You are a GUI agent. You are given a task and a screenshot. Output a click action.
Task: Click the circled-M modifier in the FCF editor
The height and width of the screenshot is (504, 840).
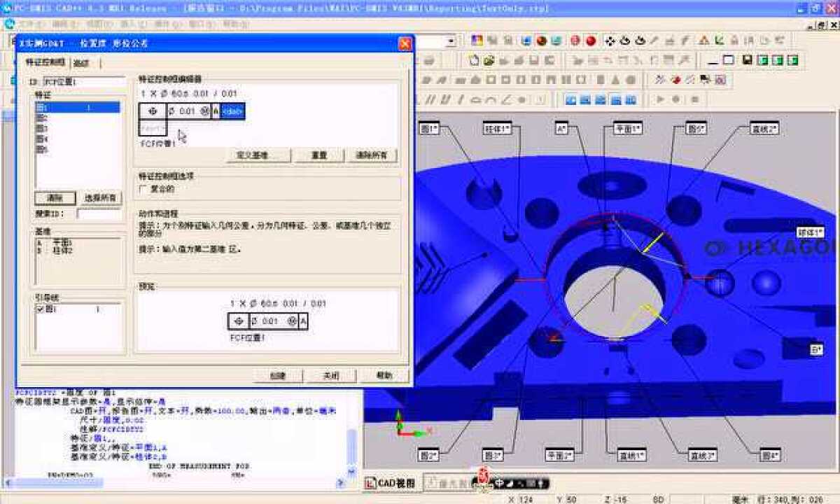pos(202,110)
